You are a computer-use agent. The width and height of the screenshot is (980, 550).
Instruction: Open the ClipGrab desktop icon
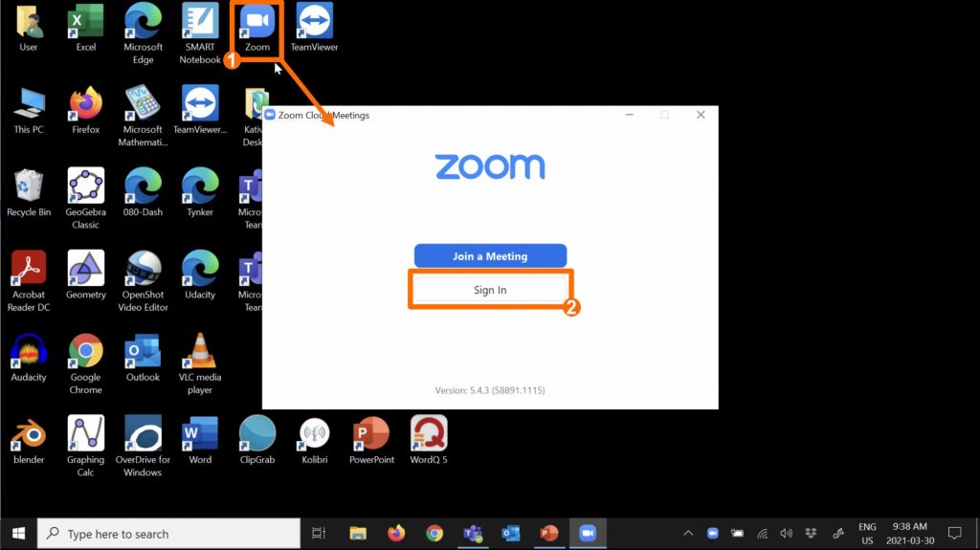(256, 439)
